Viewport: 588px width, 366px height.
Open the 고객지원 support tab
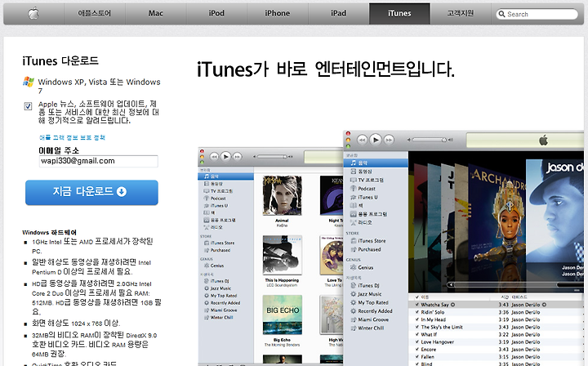pyautogui.click(x=461, y=14)
